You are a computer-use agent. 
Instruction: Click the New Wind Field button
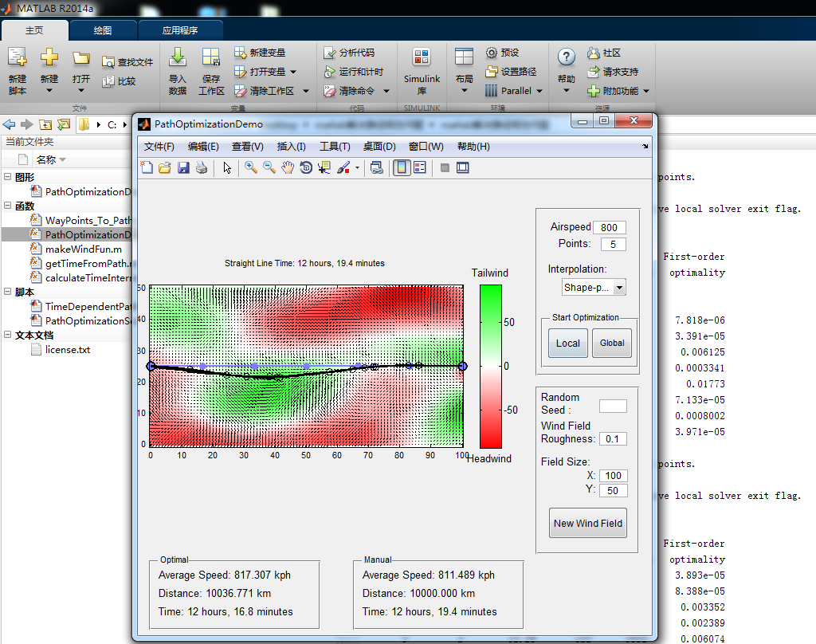tap(588, 523)
